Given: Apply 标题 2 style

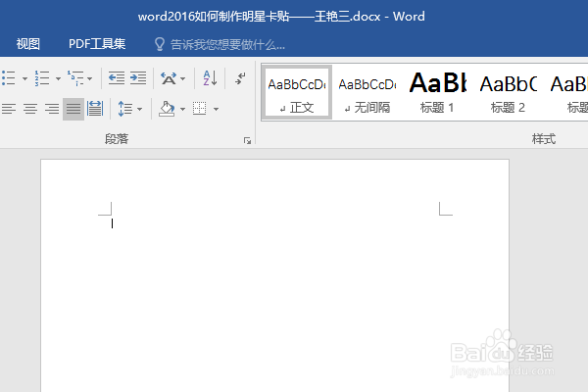Looking at the screenshot, I should pyautogui.click(x=508, y=92).
